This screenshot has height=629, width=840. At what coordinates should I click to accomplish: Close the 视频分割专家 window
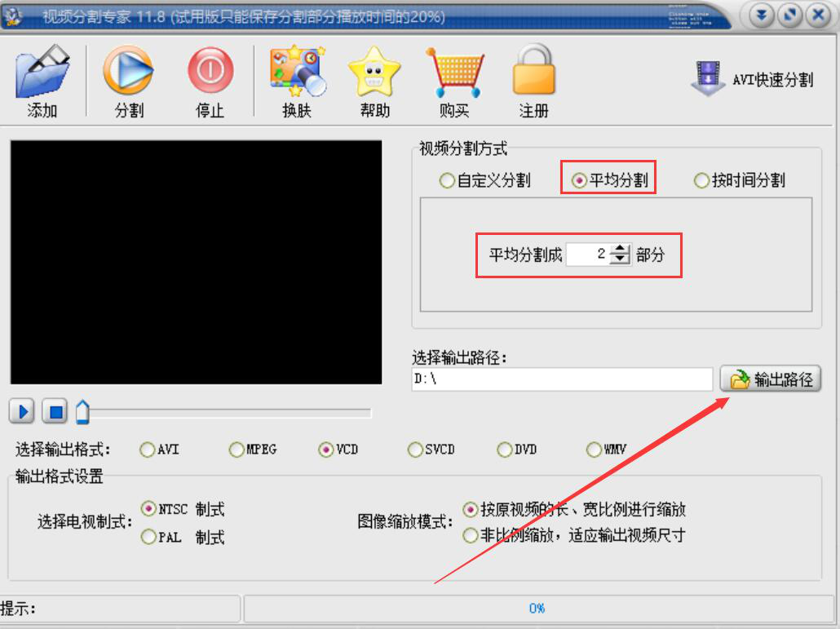click(818, 15)
